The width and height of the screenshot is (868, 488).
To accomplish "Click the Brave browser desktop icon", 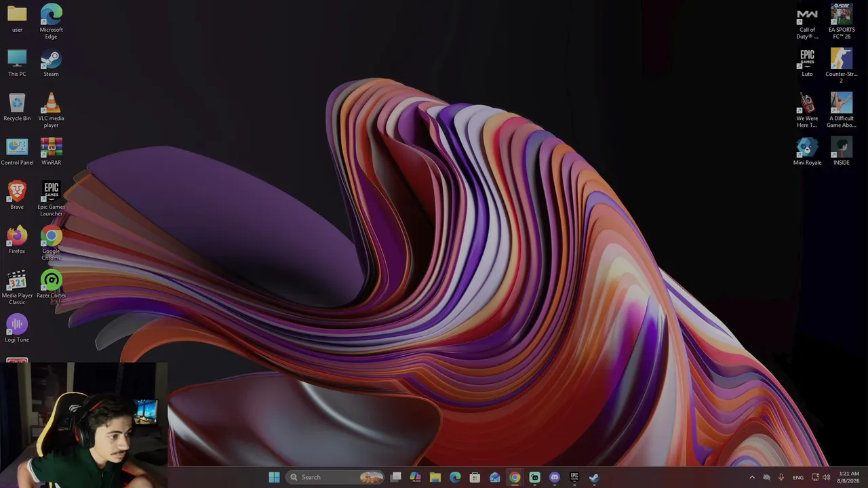I will pos(17,196).
